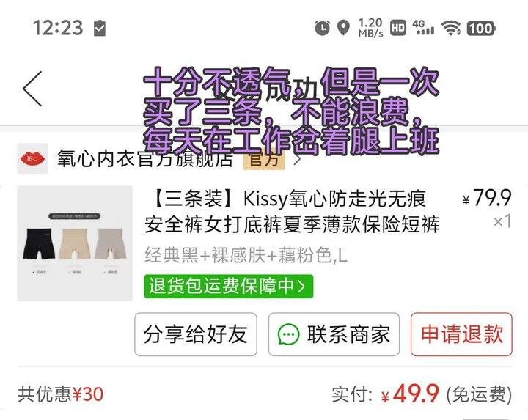The width and height of the screenshot is (528, 420).
Task: Click 分享给好友 button
Action: pos(196,334)
